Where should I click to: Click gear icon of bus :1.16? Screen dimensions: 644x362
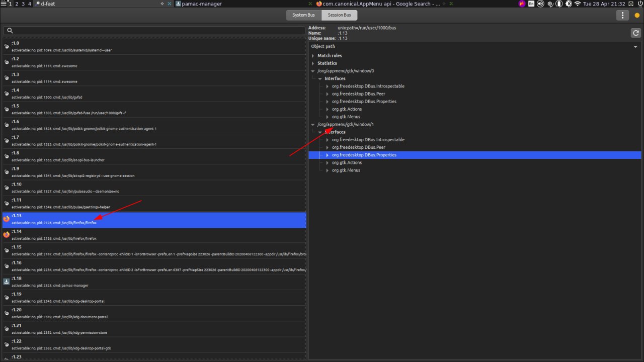tap(7, 266)
